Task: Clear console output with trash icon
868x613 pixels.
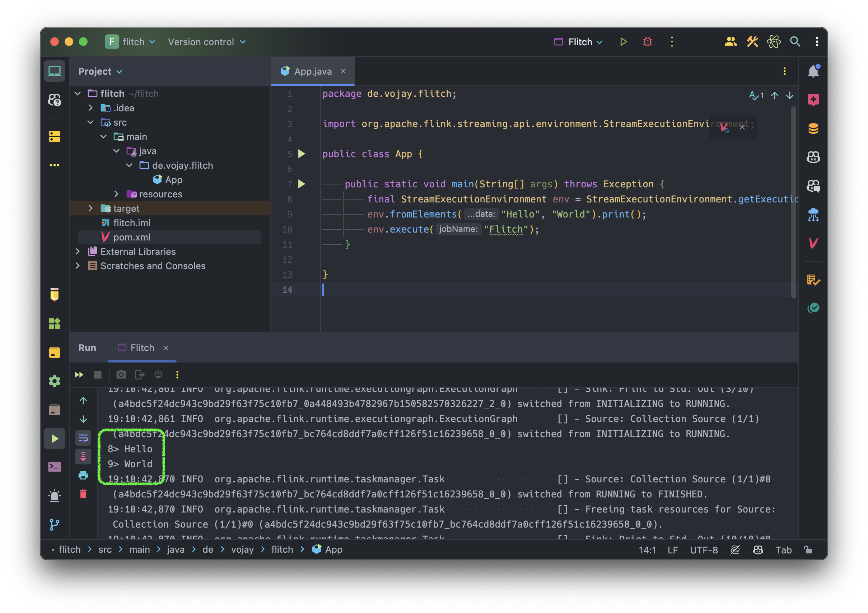Action: click(83, 494)
